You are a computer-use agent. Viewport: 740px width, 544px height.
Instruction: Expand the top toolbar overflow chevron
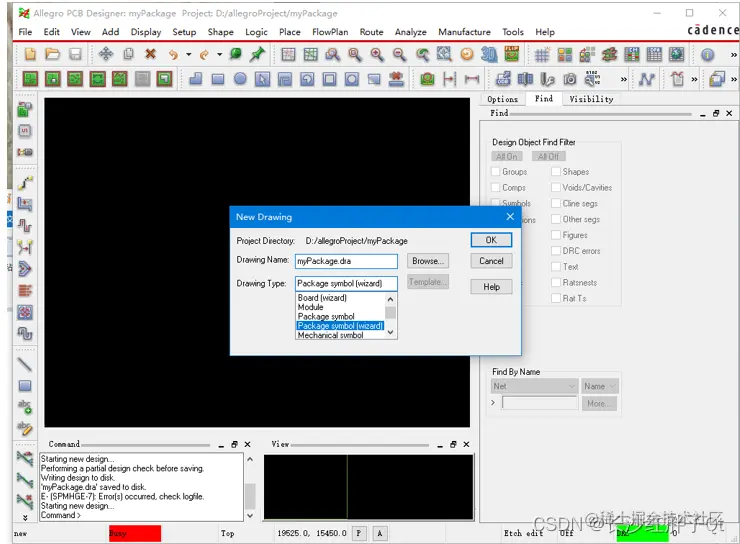click(x=733, y=55)
